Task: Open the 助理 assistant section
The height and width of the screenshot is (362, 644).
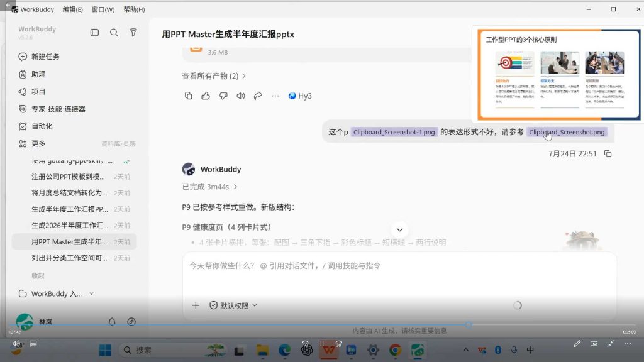Action: (x=32, y=74)
